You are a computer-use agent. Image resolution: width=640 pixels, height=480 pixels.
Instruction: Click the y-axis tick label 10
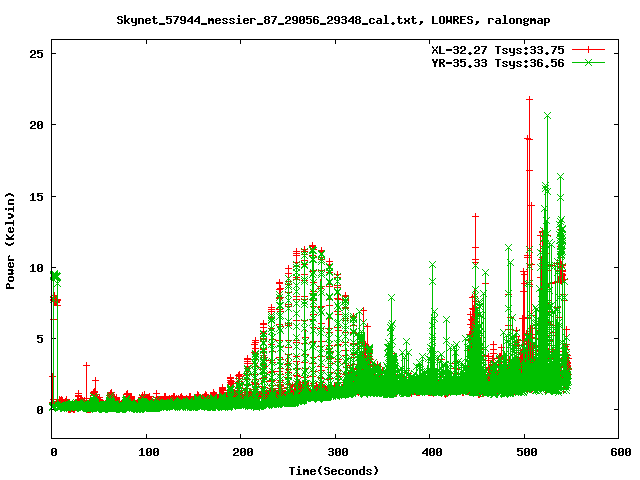click(x=36, y=268)
